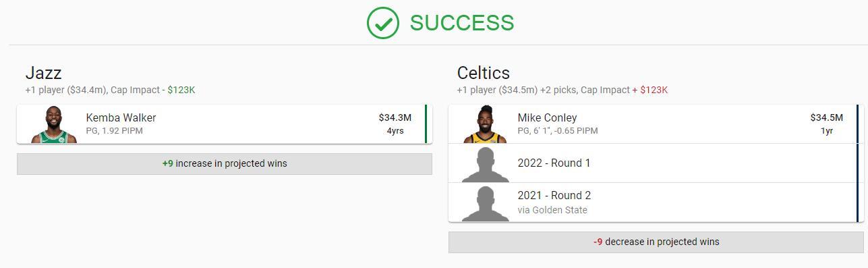
Task: Click the 2022 Round 1 pick silhouette
Action: pos(486,165)
